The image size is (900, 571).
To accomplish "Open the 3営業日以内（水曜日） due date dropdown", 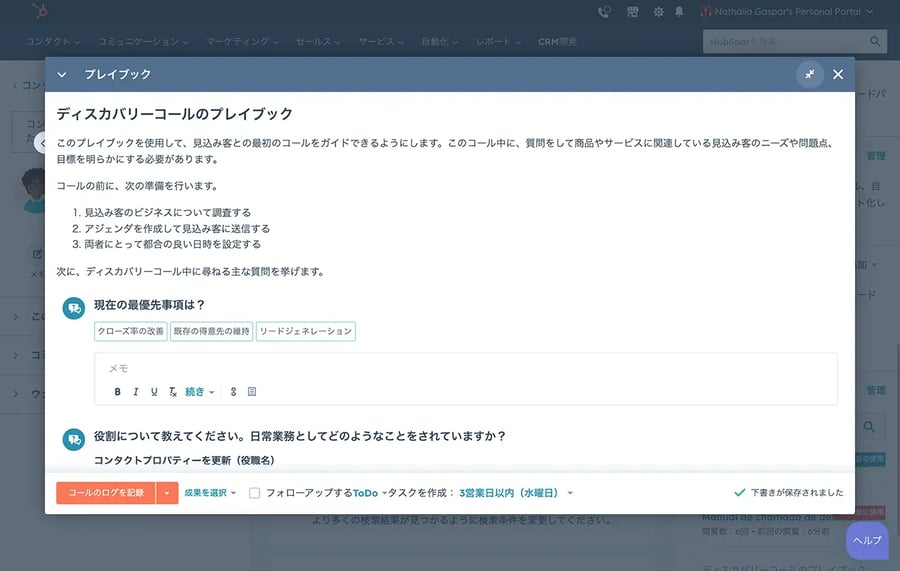I will [516, 493].
